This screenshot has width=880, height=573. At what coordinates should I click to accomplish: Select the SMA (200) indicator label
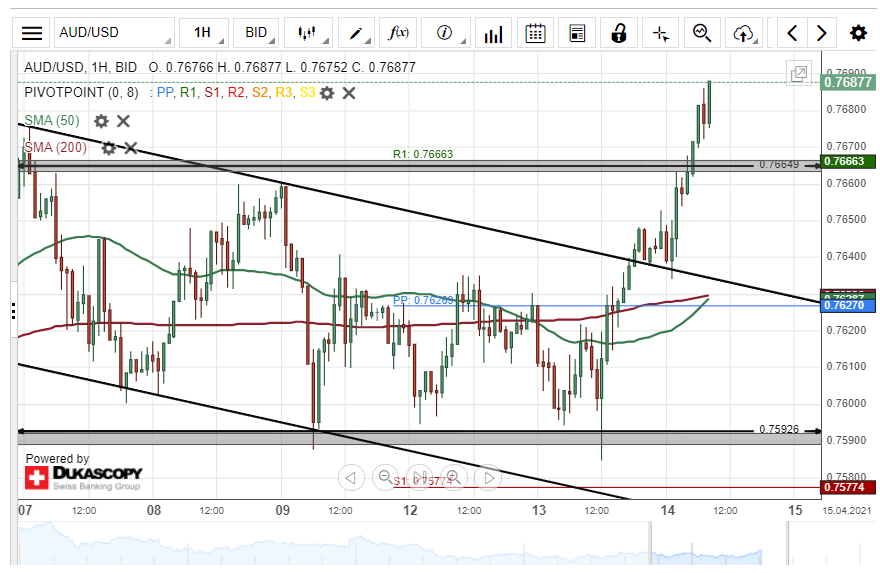(56, 148)
